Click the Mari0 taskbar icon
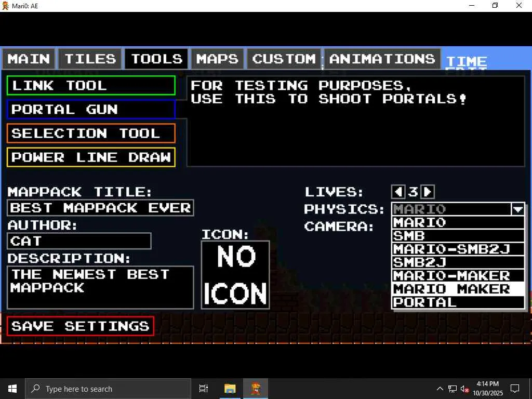The image size is (532, 399). point(256,389)
